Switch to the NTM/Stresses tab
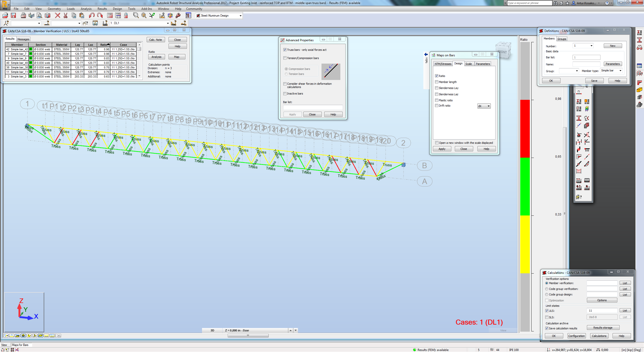 pos(443,64)
